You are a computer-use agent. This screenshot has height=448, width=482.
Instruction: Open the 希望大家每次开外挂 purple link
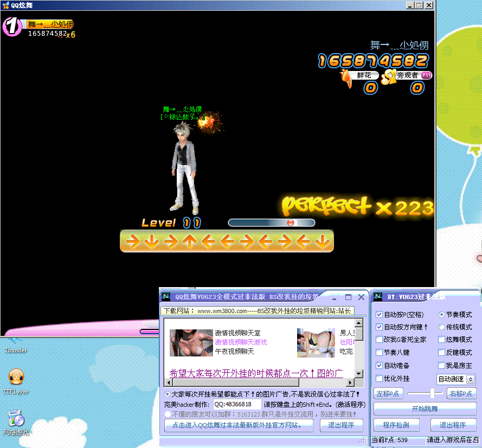click(256, 373)
